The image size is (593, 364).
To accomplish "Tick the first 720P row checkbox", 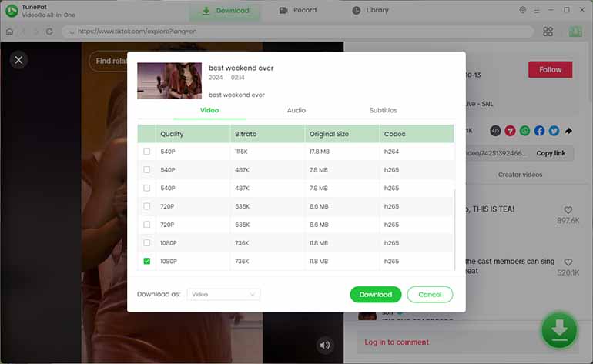I will [147, 206].
